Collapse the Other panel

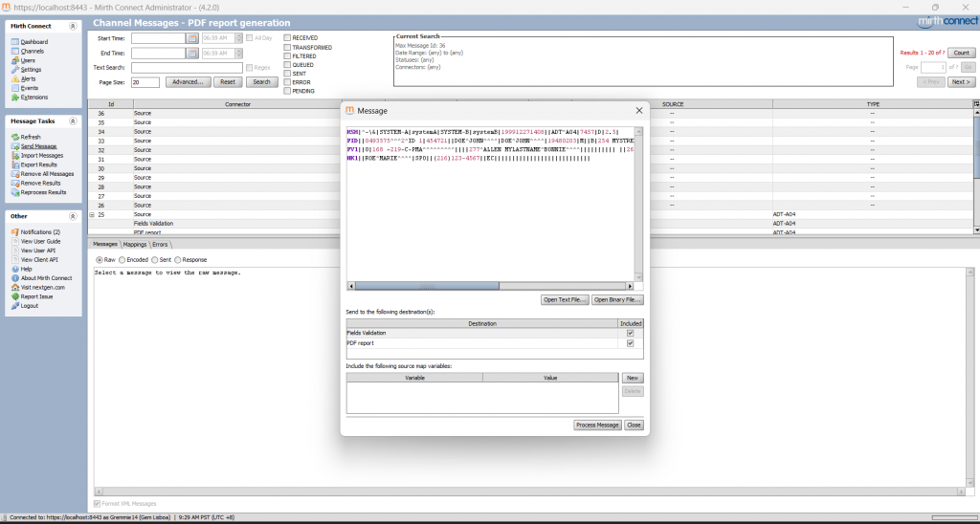coord(73,216)
